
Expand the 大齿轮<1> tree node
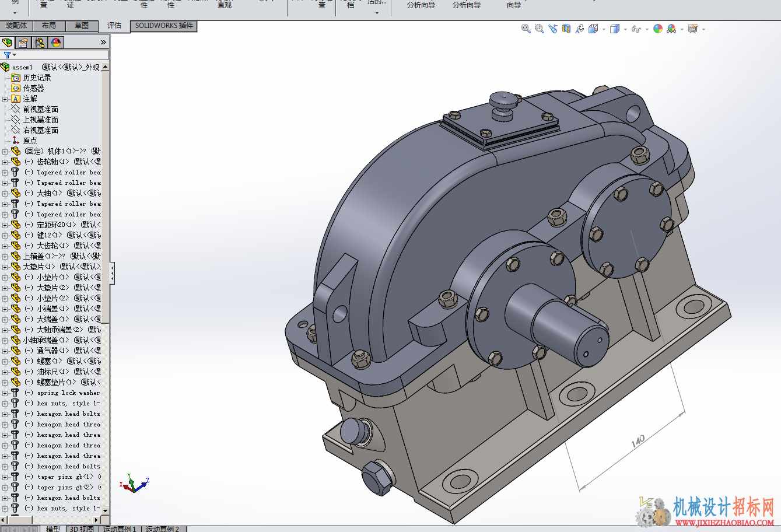click(x=5, y=246)
